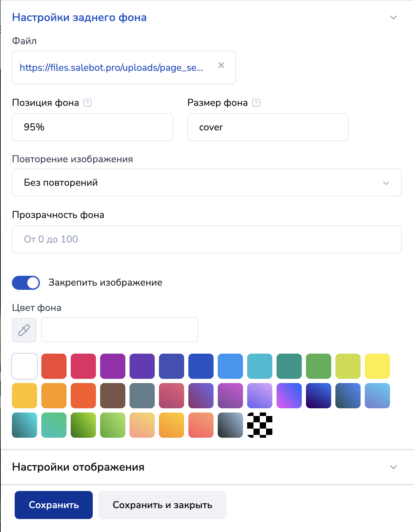Click the help icon next to Позиция фона

(88, 103)
